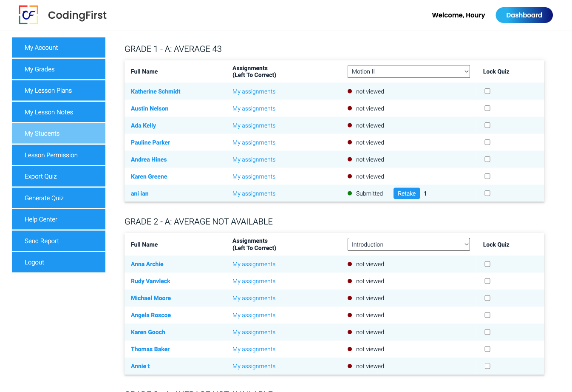Screen dimensions: 572x392
Task: Check the Lock Quiz box for Anna Archie
Action: [487, 264]
